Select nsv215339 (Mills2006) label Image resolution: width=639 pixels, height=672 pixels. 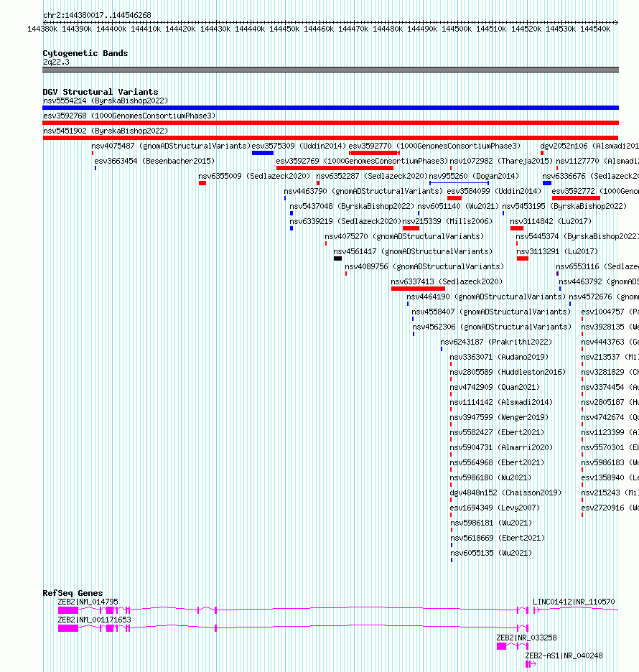tap(447, 221)
